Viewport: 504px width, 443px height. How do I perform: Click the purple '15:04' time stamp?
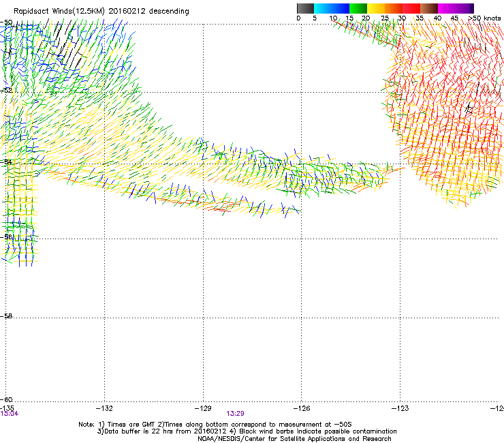[10, 414]
